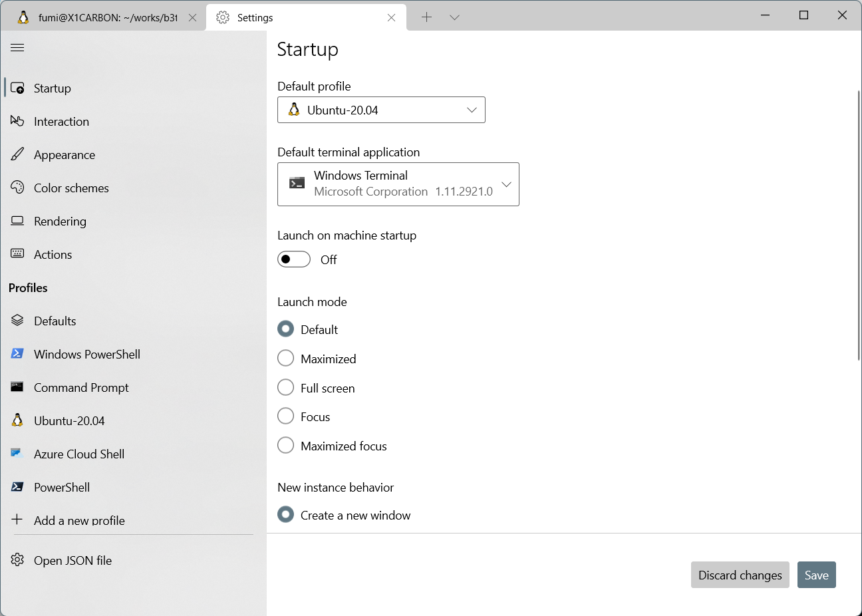Close the Settings tab
This screenshot has height=616, width=862.
392,17
